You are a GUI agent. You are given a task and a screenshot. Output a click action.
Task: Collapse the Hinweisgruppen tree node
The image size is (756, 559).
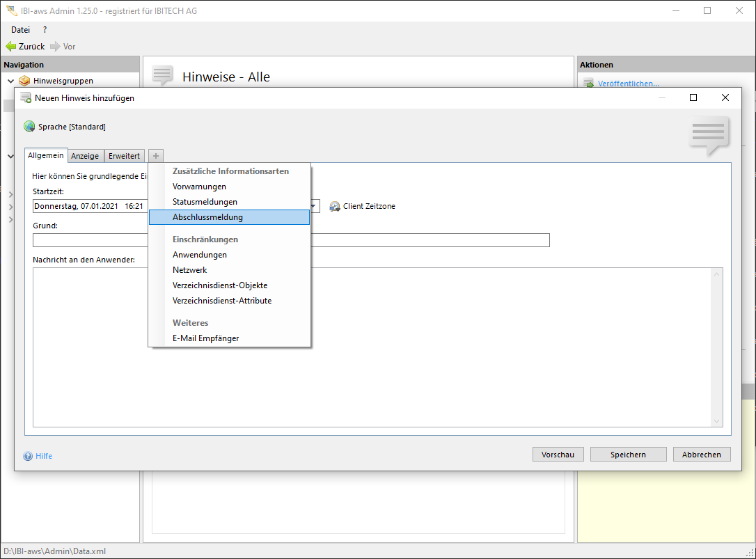(10, 81)
